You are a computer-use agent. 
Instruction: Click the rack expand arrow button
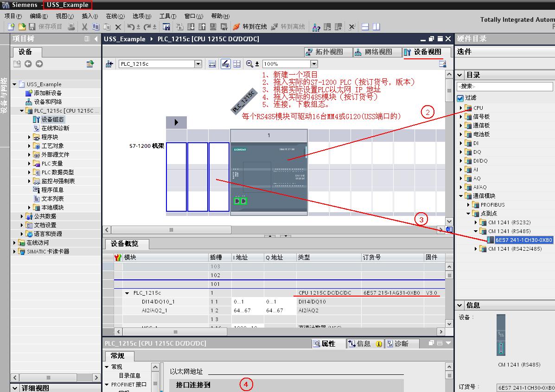pyautogui.click(x=176, y=122)
